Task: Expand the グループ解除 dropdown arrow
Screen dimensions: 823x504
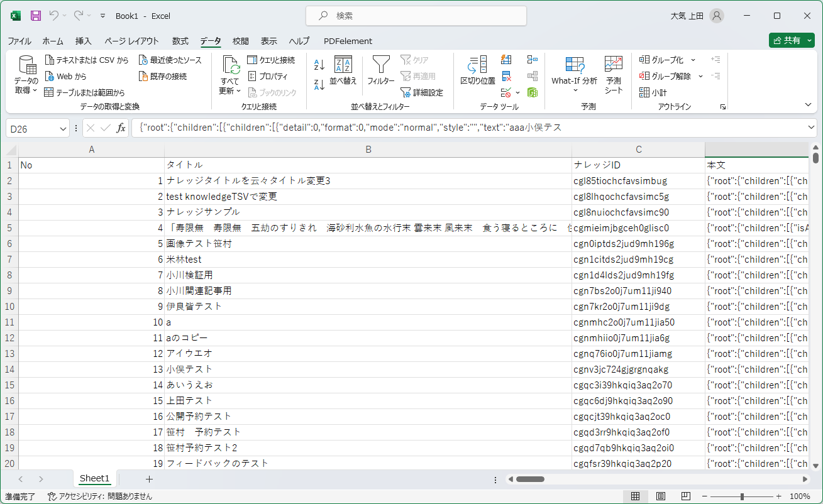Action: 701,77
